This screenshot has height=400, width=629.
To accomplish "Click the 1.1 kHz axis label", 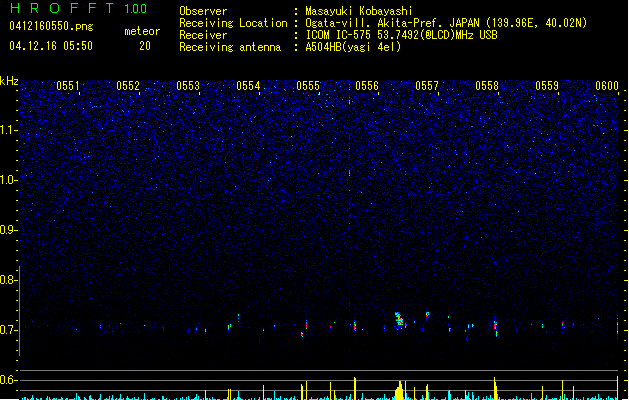I will point(8,130).
